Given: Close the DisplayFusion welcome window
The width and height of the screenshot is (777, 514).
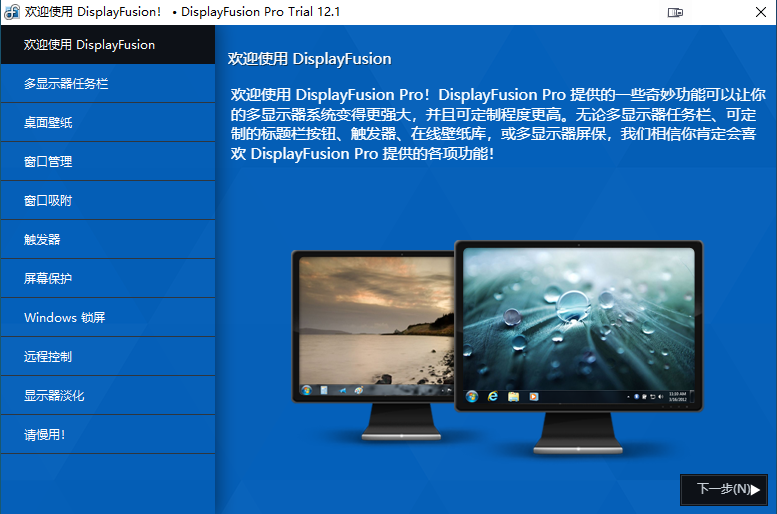Looking at the screenshot, I should coord(761,12).
